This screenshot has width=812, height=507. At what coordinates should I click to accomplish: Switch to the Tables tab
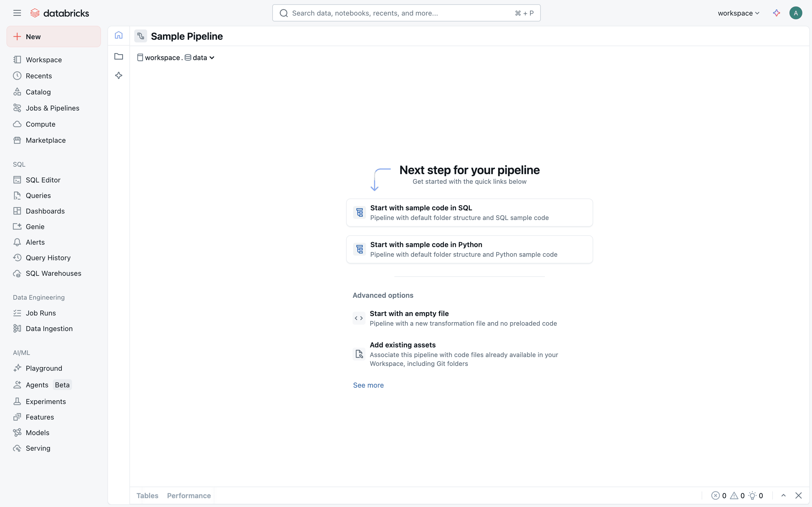(x=147, y=495)
